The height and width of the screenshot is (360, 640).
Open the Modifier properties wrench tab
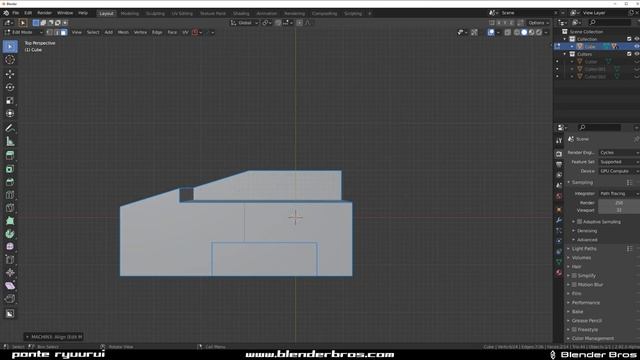tap(559, 220)
